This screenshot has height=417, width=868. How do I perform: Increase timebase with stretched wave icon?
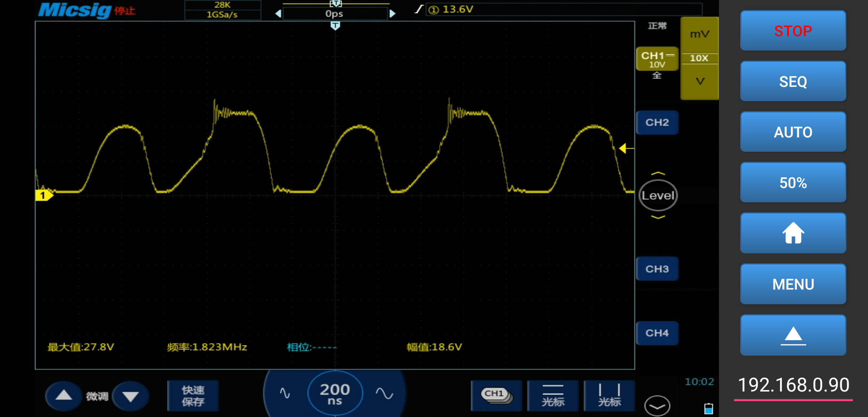click(384, 393)
